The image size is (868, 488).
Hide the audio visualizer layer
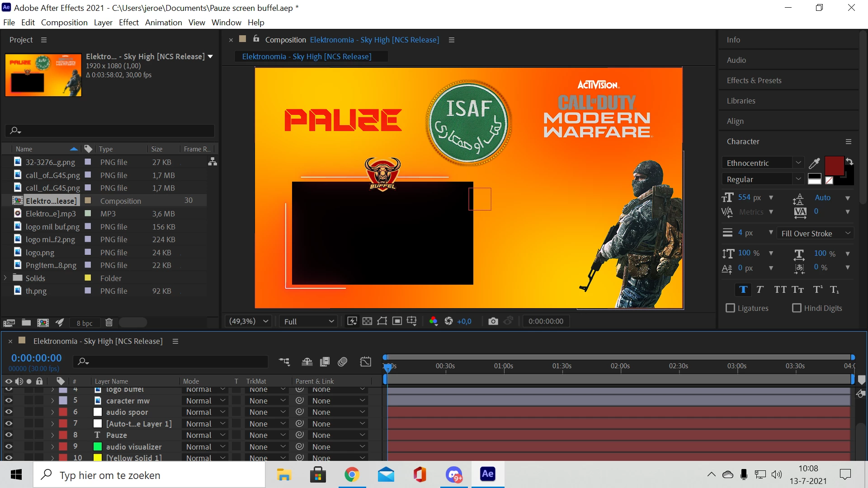click(9, 447)
